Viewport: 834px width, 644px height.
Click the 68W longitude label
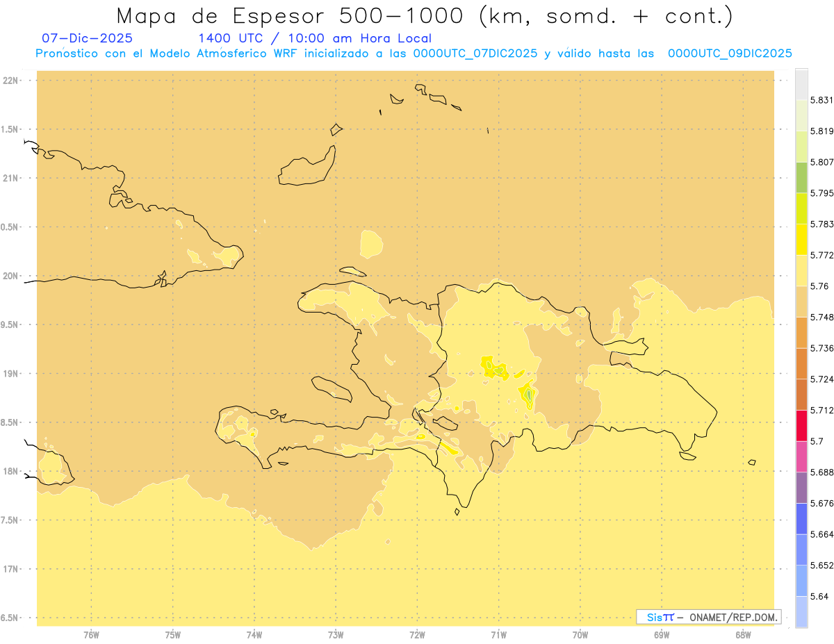(x=743, y=635)
